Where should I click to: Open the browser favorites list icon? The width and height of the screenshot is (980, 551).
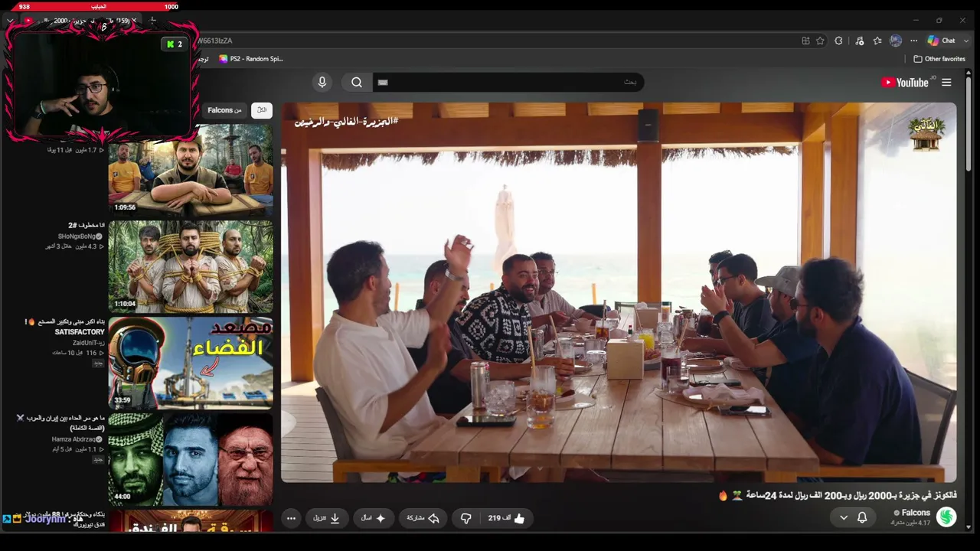[x=877, y=41]
